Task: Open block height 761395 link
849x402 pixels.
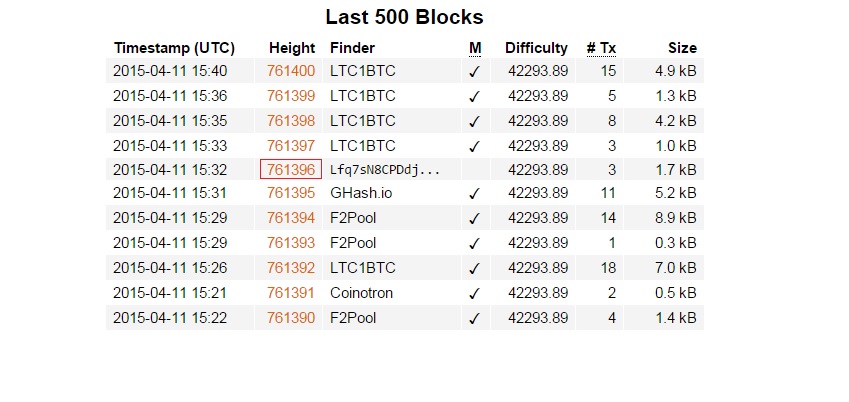Action: click(291, 193)
